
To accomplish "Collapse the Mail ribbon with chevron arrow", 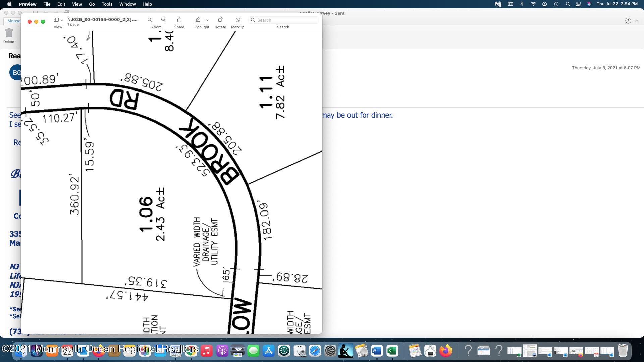I will click(637, 21).
